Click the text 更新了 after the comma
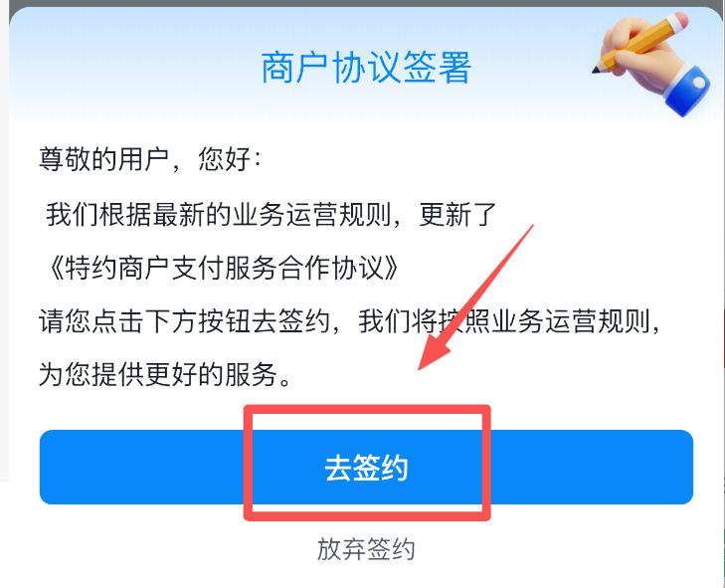Viewport: 725px width, 588px height. click(457, 214)
